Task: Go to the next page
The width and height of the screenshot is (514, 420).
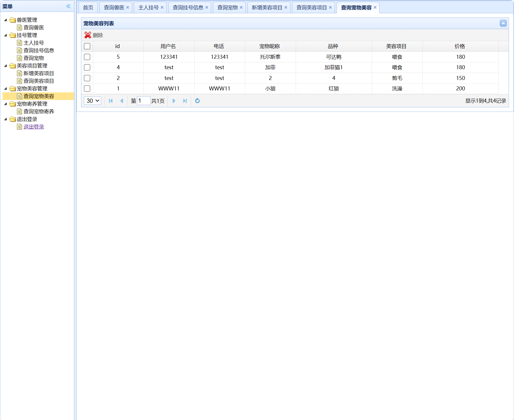Action: (x=174, y=101)
